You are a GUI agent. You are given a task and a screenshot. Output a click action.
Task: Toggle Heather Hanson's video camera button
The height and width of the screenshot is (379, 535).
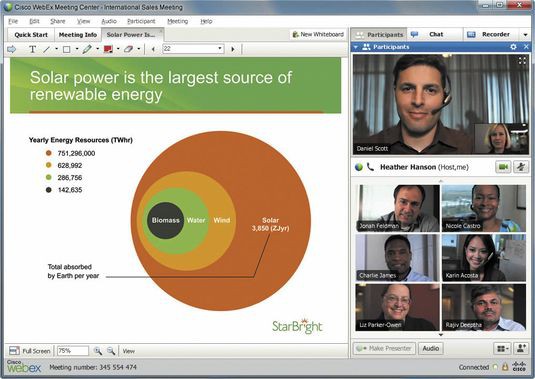point(503,167)
